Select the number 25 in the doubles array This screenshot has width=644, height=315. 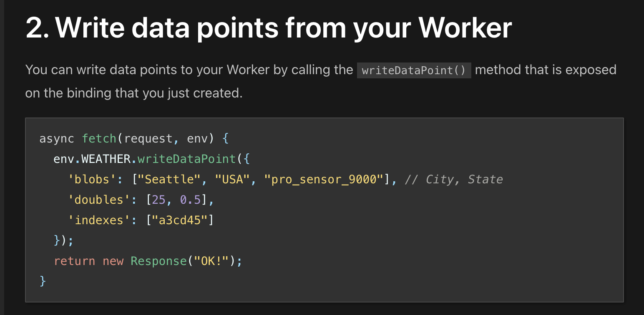(x=160, y=199)
